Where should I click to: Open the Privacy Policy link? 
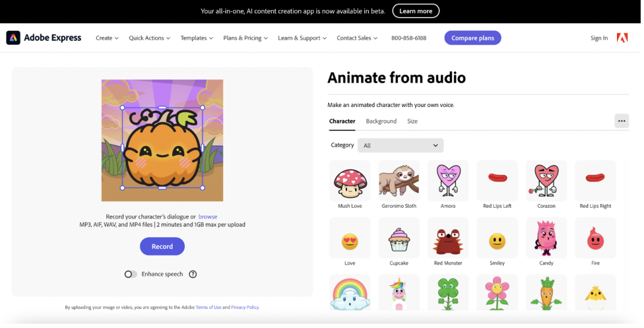(x=245, y=307)
